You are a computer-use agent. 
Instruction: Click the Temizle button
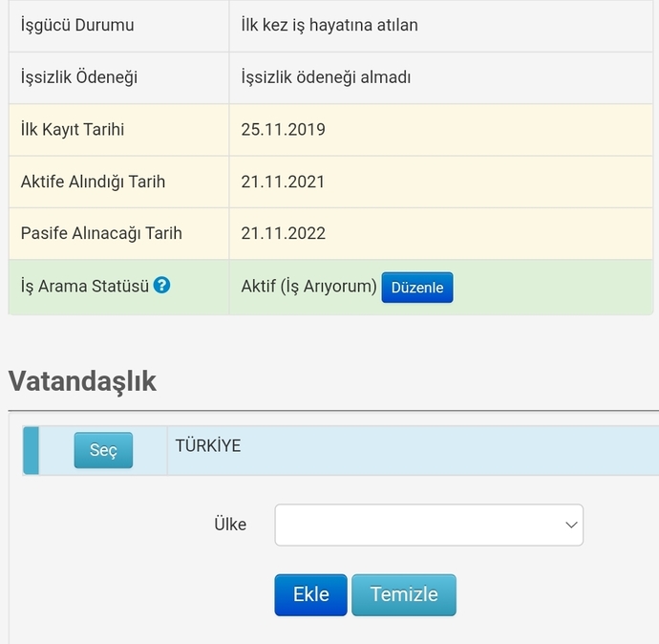[404, 595]
